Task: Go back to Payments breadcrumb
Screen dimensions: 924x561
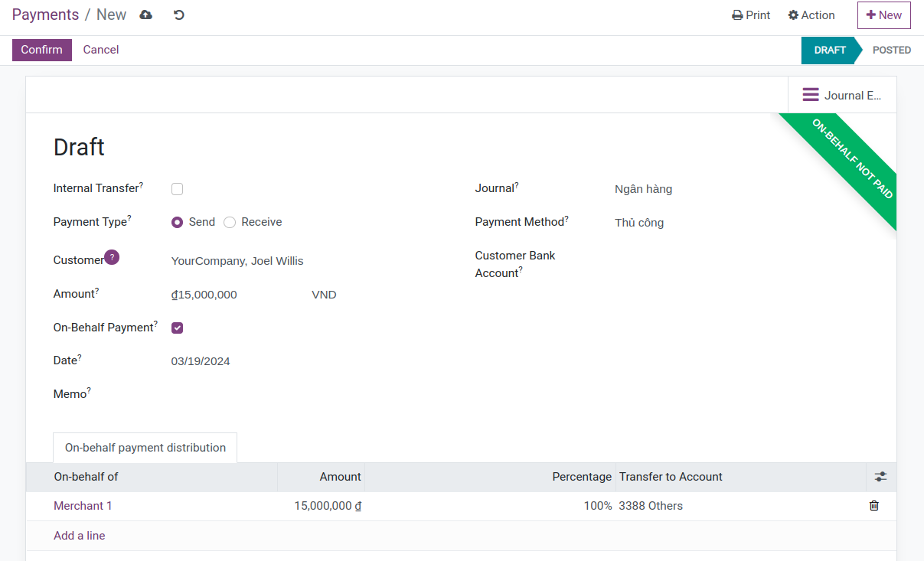Action: tap(45, 15)
